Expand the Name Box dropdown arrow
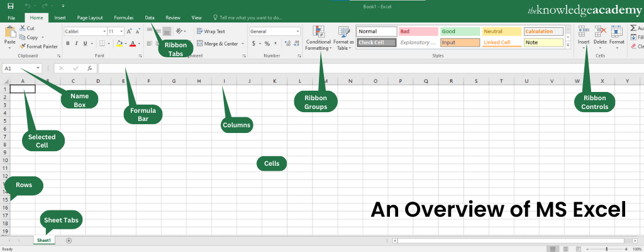The height and width of the screenshot is (252, 644). coord(38,68)
